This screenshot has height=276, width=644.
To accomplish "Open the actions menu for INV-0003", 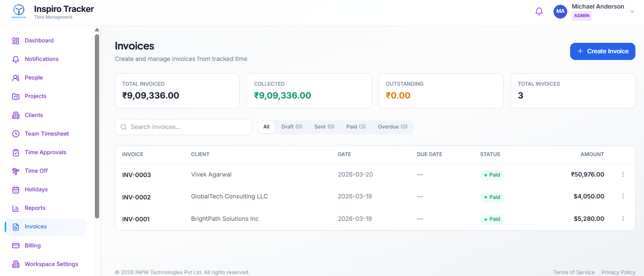I will pos(623,174).
